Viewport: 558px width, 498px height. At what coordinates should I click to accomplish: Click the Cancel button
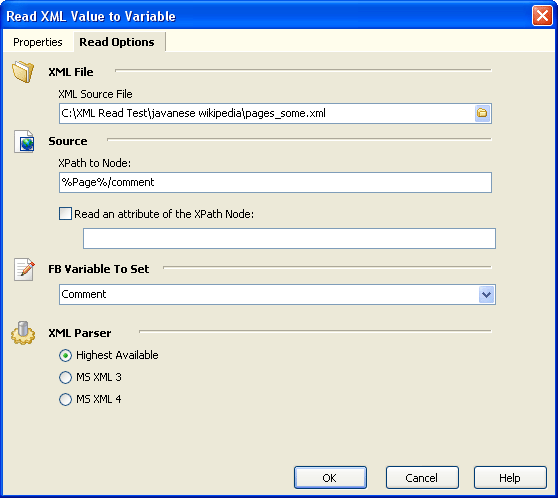[x=422, y=478]
